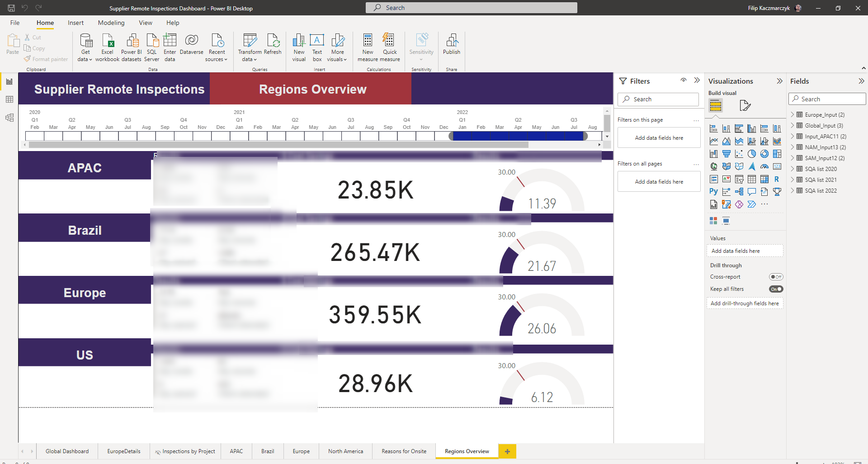Collapse the Visualizations pane
Screen dimensions: 868x464
pos(779,81)
